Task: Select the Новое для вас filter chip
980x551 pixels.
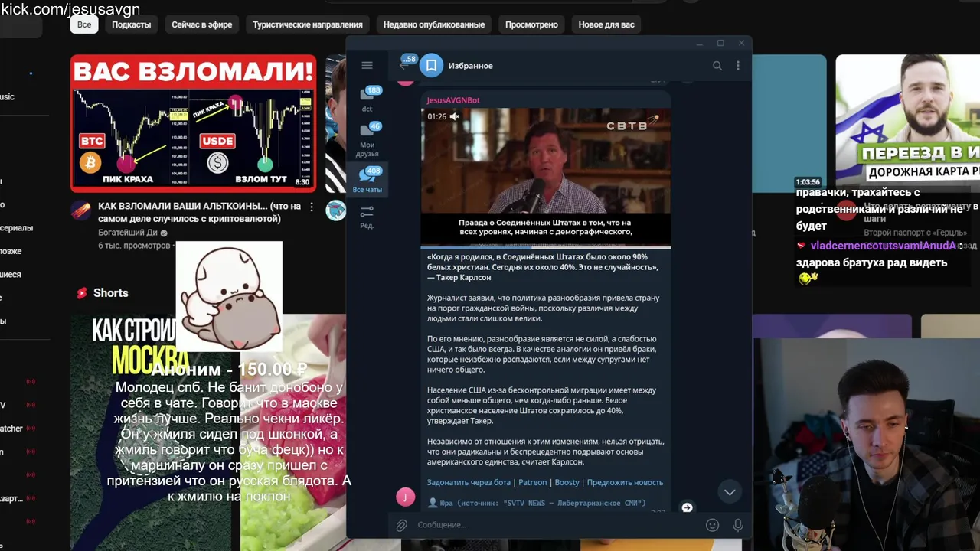Action: coord(606,24)
